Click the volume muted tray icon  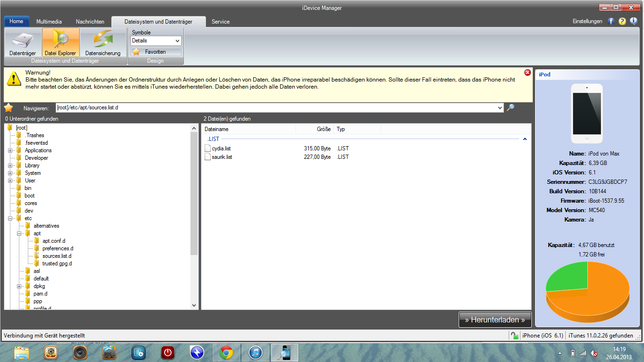tap(595, 353)
